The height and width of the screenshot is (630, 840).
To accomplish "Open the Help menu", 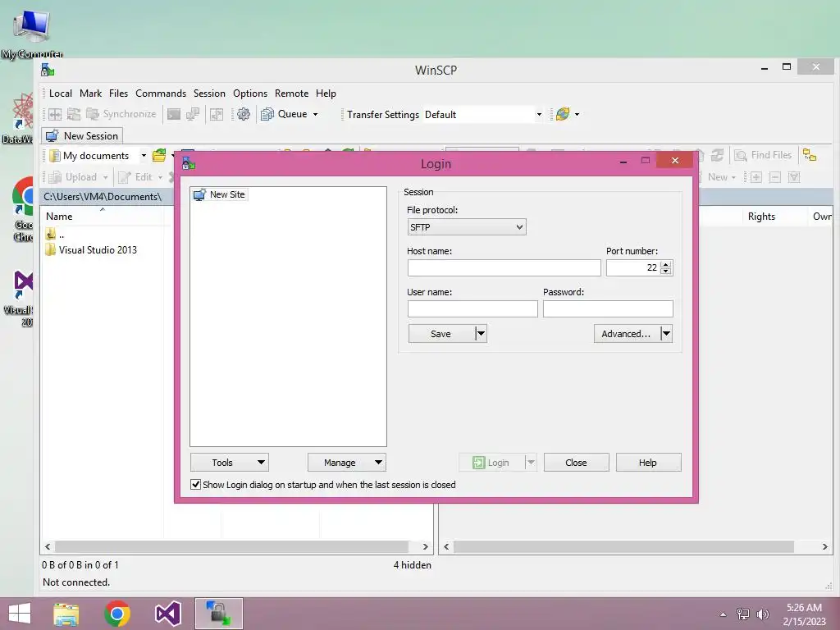I will 326,94.
